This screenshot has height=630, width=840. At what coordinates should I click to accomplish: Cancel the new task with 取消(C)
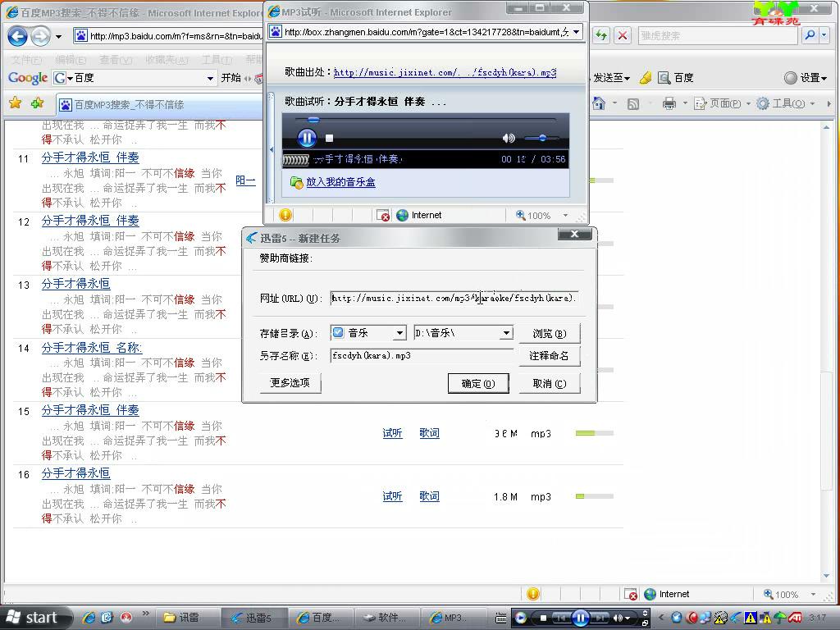tap(550, 384)
